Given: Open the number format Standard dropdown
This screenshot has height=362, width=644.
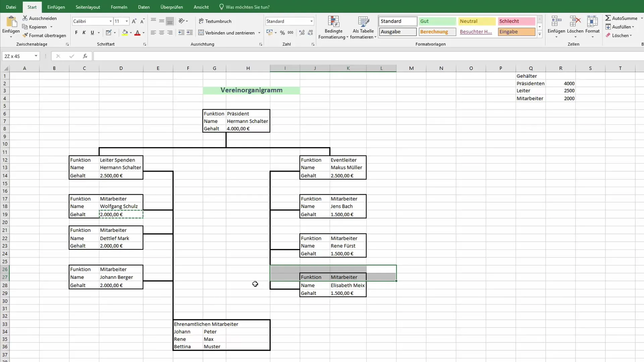Looking at the screenshot, I should click(x=311, y=21).
